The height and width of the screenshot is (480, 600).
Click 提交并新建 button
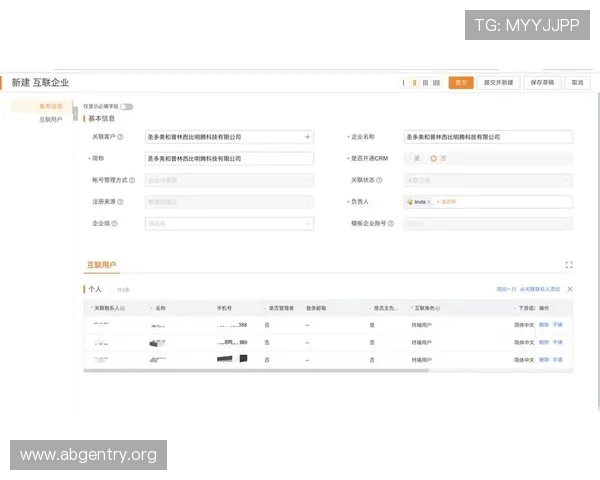(x=498, y=83)
